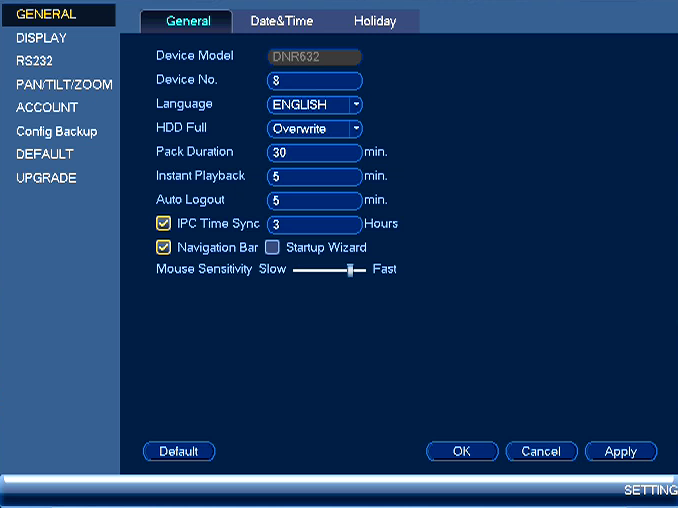Go to RS232 settings
The image size is (678, 508).
34,61
